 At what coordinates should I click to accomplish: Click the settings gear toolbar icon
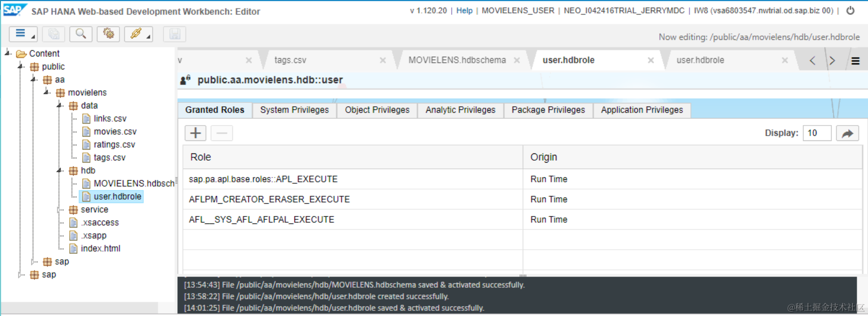point(109,34)
